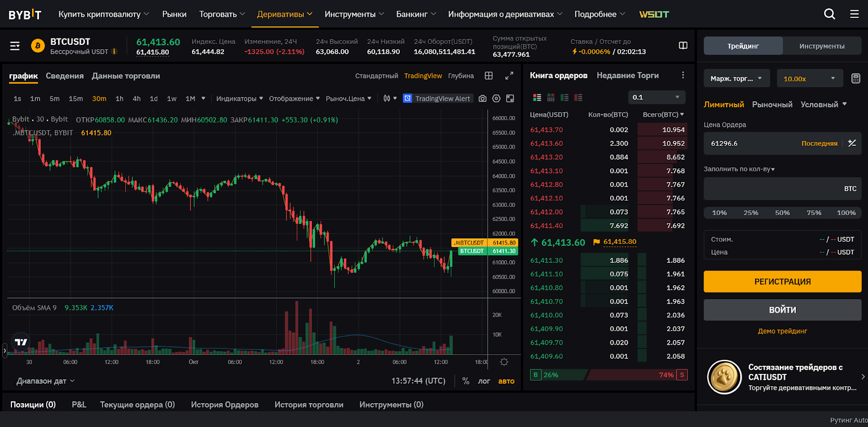This screenshot has height=427, width=868.
Task: Click the chart grid layout icon
Action: (x=489, y=76)
